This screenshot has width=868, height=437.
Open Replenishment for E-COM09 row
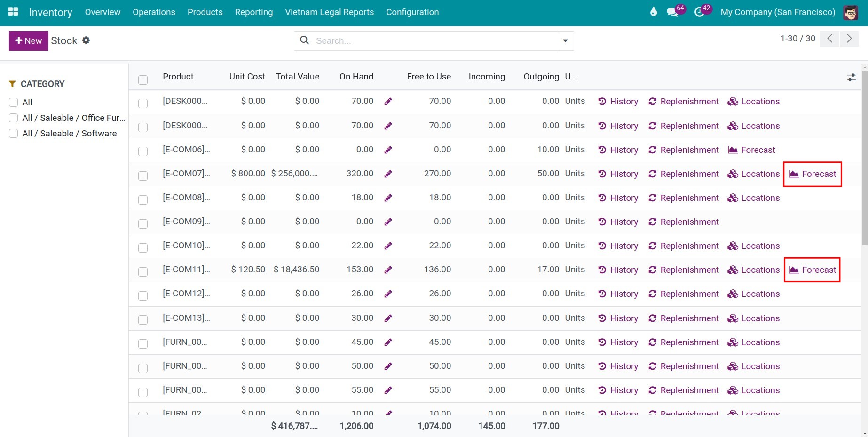click(x=683, y=222)
